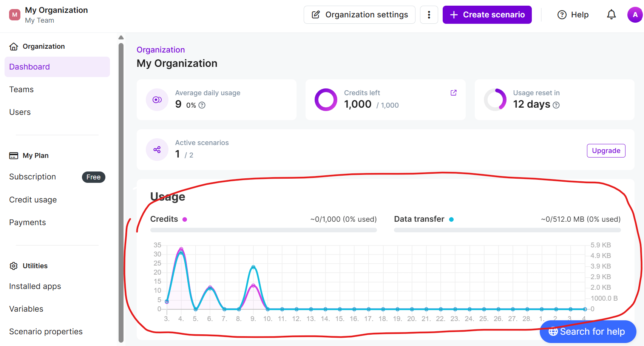The height and width of the screenshot is (346, 644).
Task: Click the My Team subtitle
Action: pyautogui.click(x=40, y=20)
